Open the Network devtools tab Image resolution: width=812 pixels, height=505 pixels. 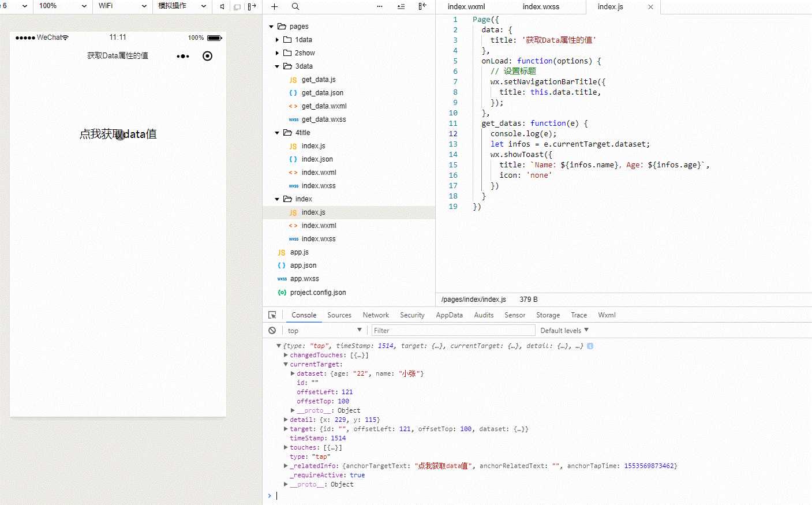[376, 315]
